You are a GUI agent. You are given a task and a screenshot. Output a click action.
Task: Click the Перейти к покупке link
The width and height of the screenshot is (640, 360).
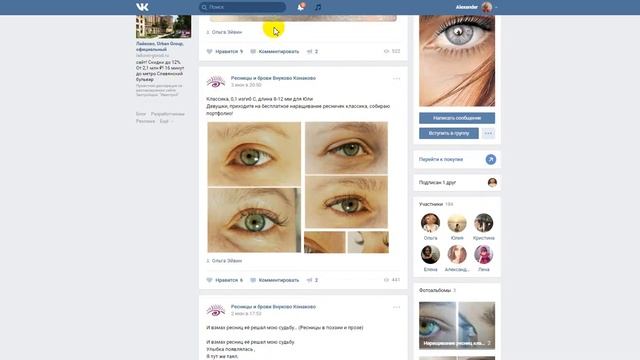click(441, 159)
